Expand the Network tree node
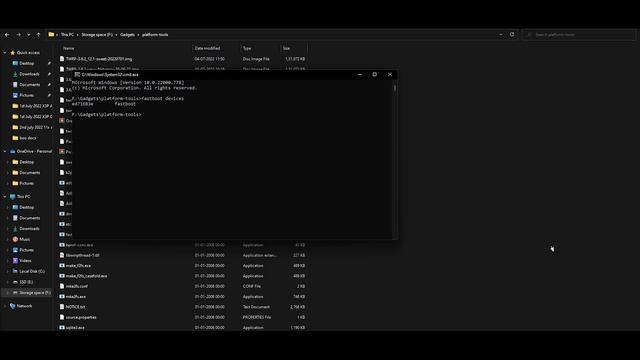Screen dimensions: 640x360 pos(5,306)
